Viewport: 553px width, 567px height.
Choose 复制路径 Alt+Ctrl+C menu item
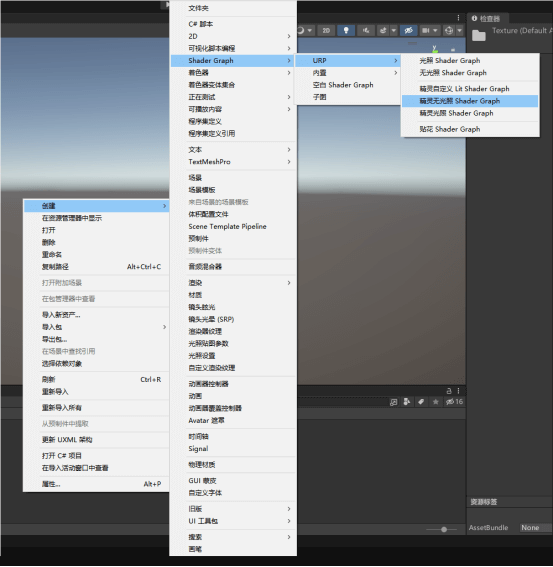click(x=97, y=267)
